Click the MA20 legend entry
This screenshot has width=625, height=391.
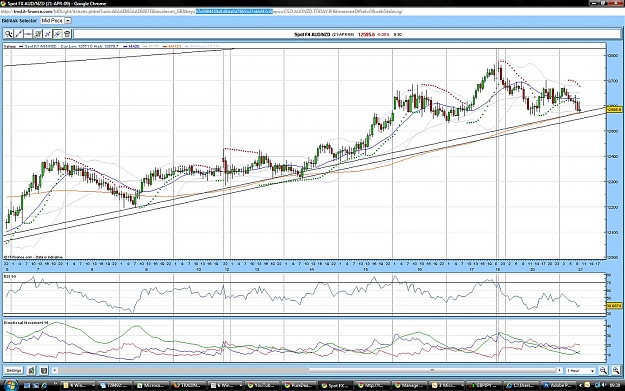pos(132,47)
